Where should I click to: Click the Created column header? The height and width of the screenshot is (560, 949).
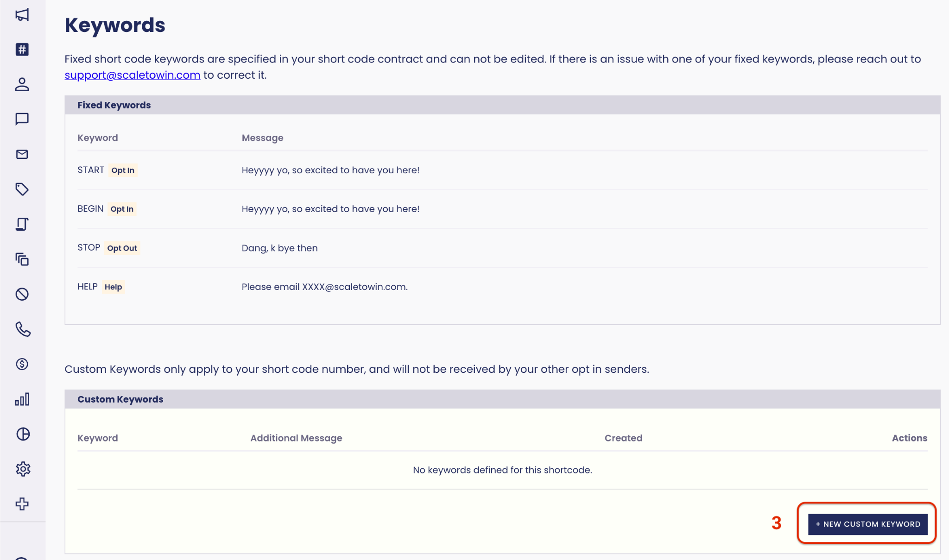pos(623,438)
